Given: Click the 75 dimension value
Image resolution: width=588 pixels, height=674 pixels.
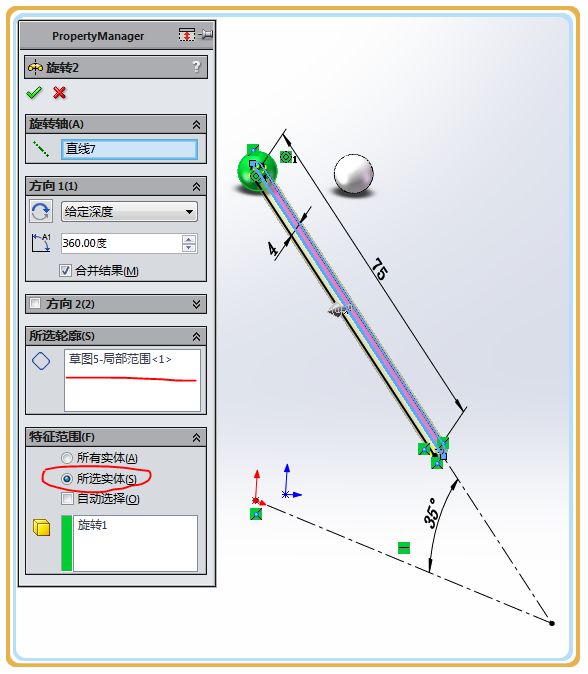Looking at the screenshot, I should (380, 269).
